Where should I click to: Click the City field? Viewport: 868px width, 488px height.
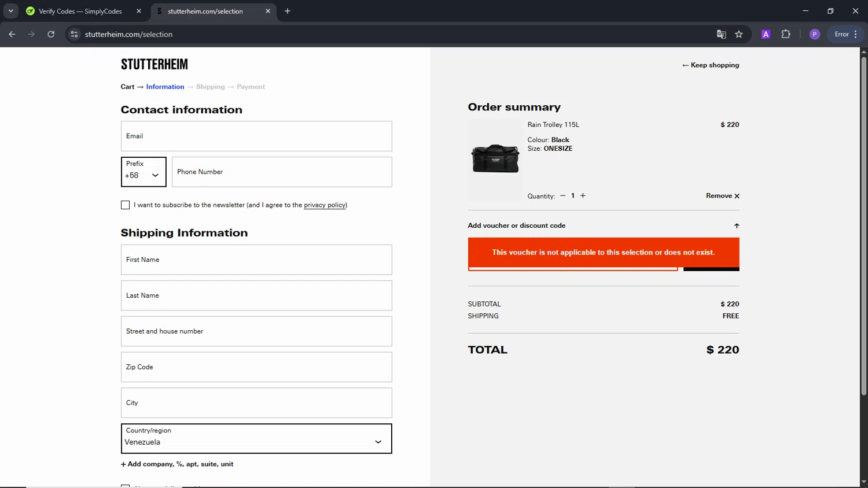256,403
